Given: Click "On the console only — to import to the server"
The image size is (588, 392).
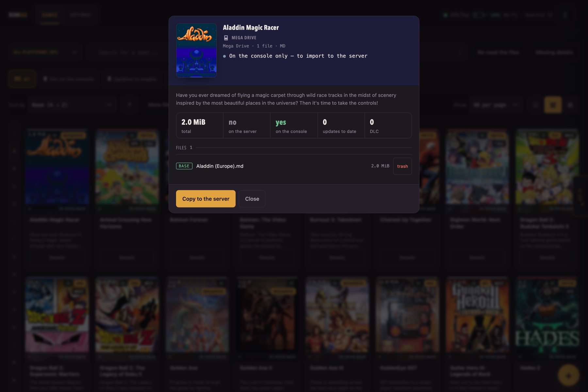Looking at the screenshot, I should pos(298,56).
